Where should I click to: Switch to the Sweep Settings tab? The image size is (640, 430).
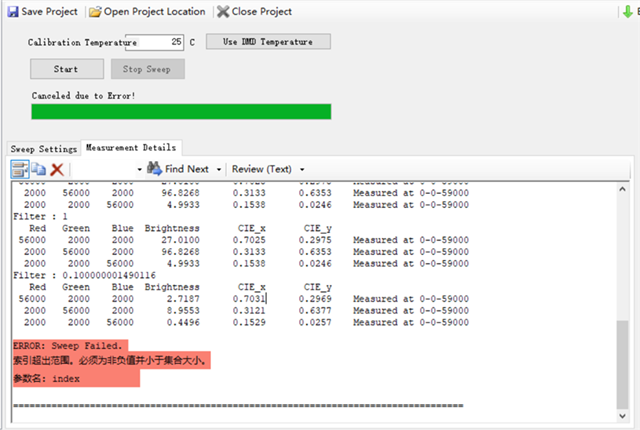(x=44, y=149)
